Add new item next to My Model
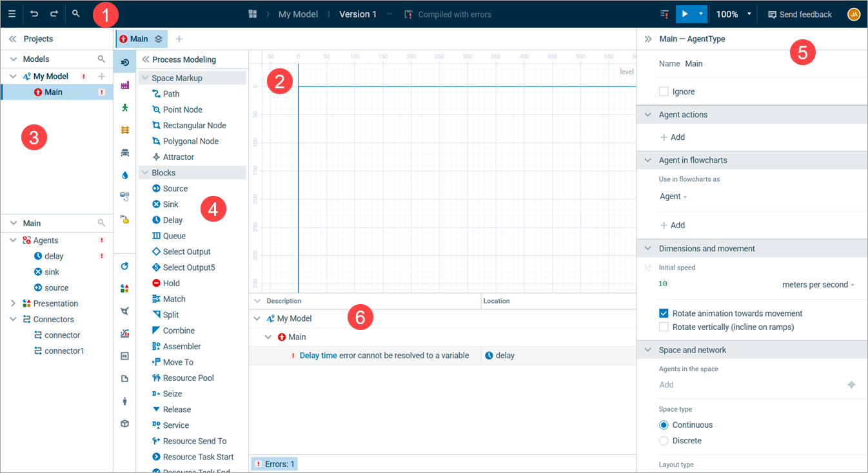This screenshot has width=868, height=473. [x=101, y=77]
